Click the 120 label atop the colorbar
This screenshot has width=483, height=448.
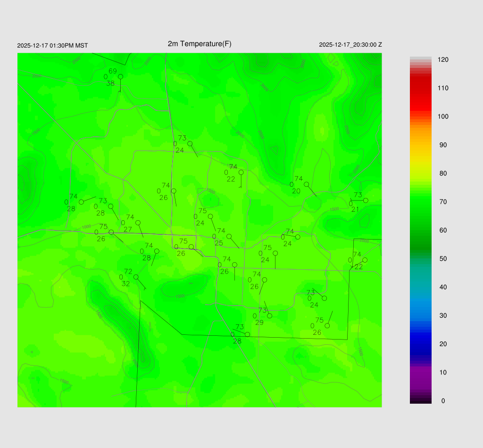(x=443, y=60)
